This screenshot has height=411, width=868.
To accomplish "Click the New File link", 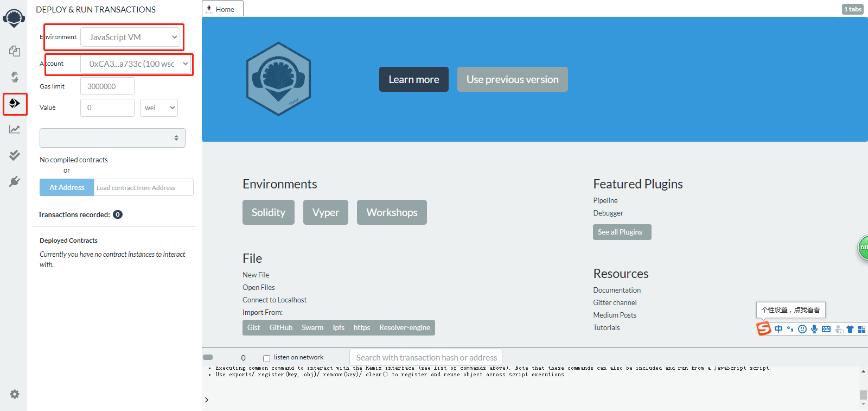I will coord(256,275).
